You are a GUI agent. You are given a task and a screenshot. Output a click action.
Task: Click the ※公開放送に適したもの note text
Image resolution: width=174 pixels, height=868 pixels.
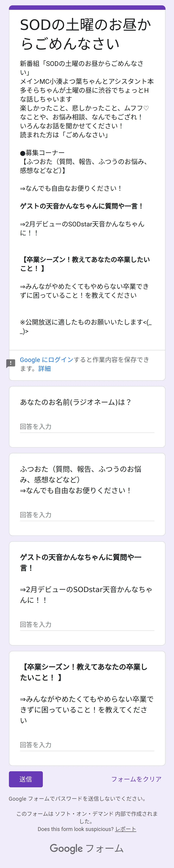click(x=85, y=322)
